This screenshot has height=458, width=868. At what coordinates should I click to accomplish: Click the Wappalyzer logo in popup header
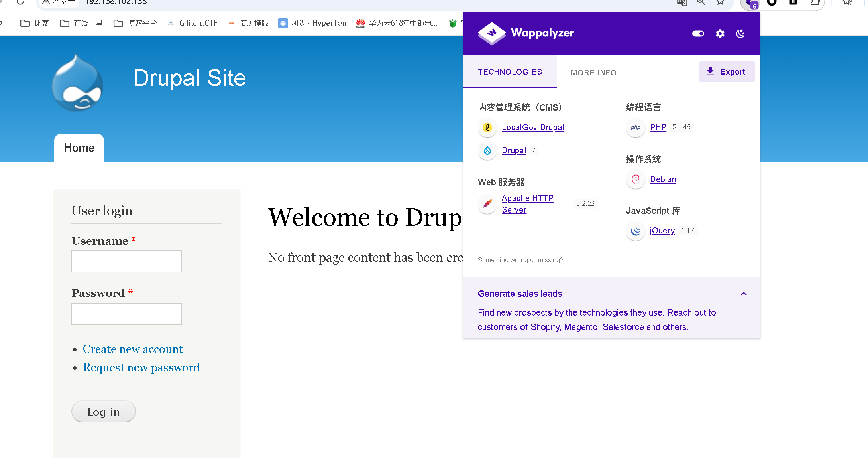[x=526, y=33]
